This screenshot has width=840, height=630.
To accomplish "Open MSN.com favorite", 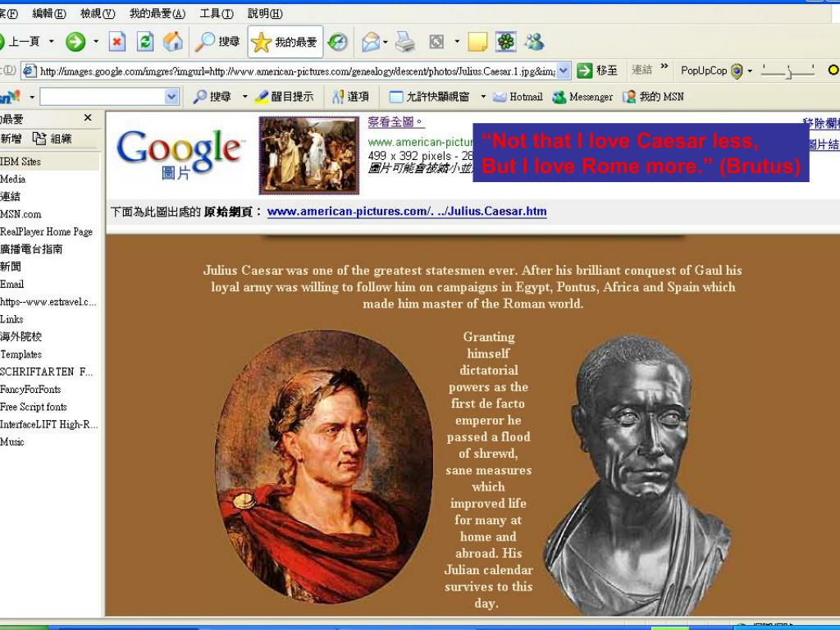I will (x=21, y=214).
